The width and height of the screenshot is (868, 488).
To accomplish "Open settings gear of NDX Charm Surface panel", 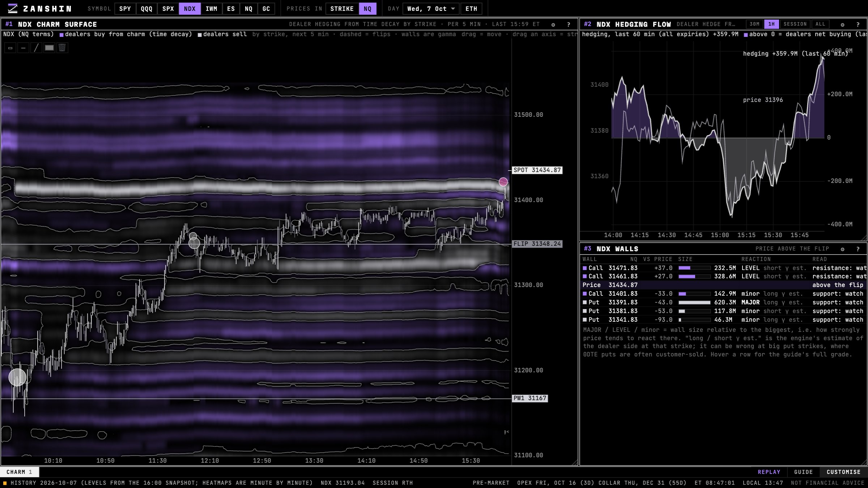I will tap(553, 25).
